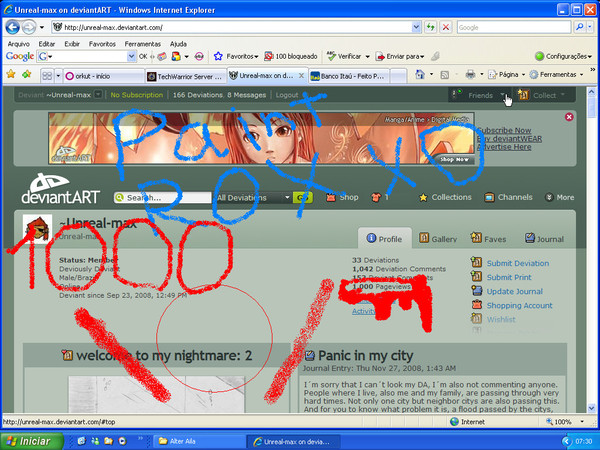The image size is (600, 450).
Task: Refresh the page with the green arrows icon
Action: click(431, 27)
